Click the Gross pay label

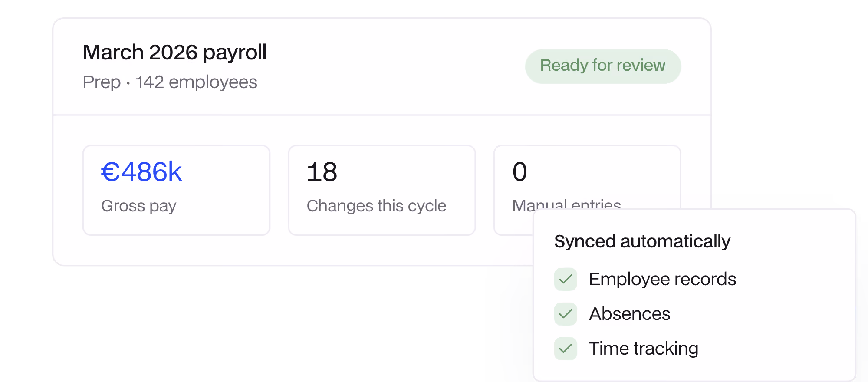139,206
